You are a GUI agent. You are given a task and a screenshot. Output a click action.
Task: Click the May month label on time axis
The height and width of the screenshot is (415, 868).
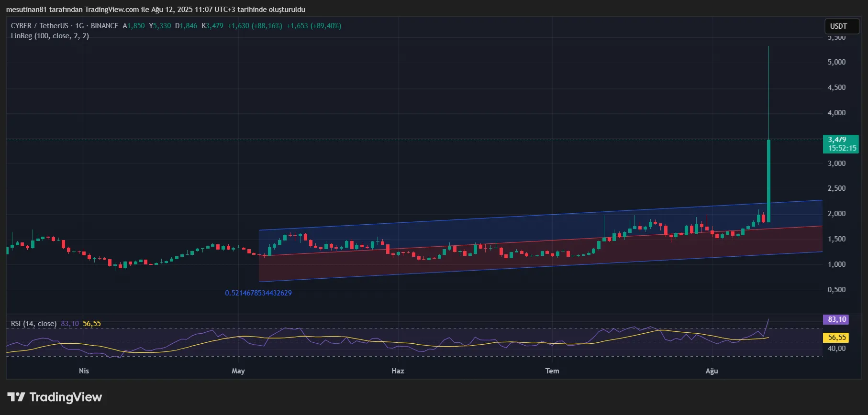(238, 371)
